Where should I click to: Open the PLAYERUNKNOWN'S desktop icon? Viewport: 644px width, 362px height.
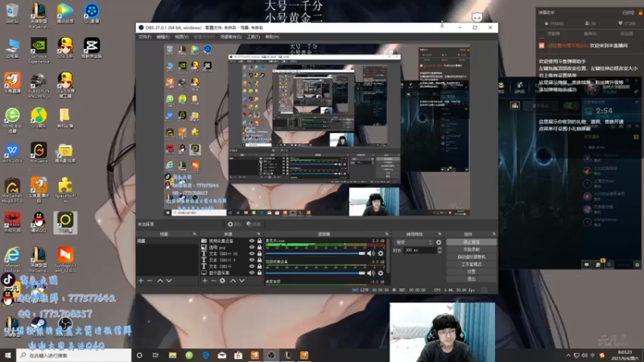(x=39, y=85)
